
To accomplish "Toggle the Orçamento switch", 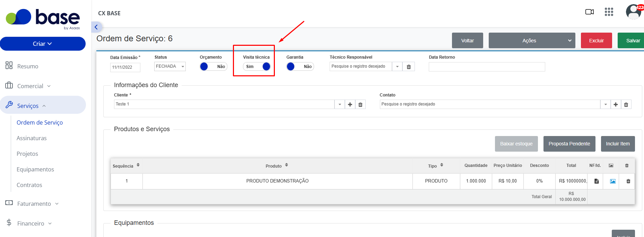I will pyautogui.click(x=214, y=67).
